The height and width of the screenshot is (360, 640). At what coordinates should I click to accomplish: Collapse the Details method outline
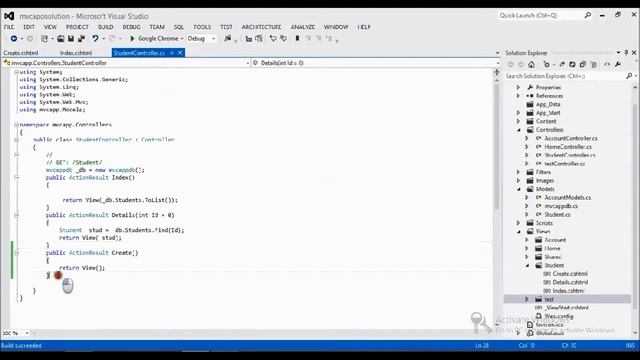pos(16,215)
